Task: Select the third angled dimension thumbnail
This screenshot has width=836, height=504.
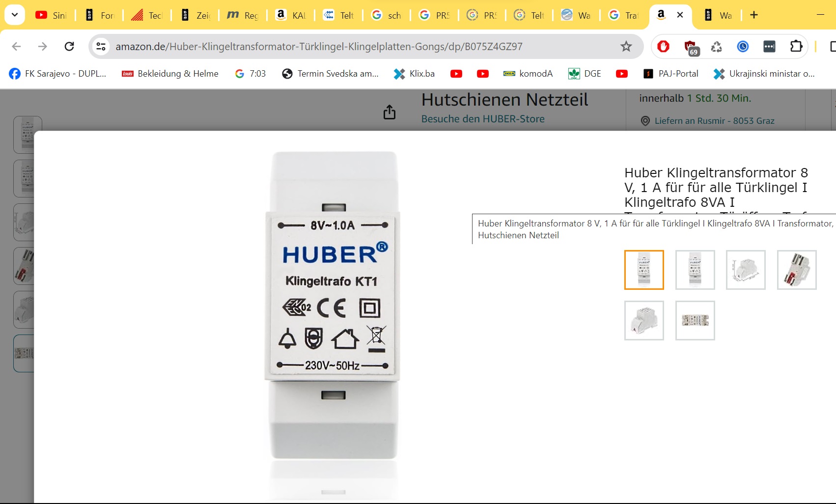Action: pos(746,270)
